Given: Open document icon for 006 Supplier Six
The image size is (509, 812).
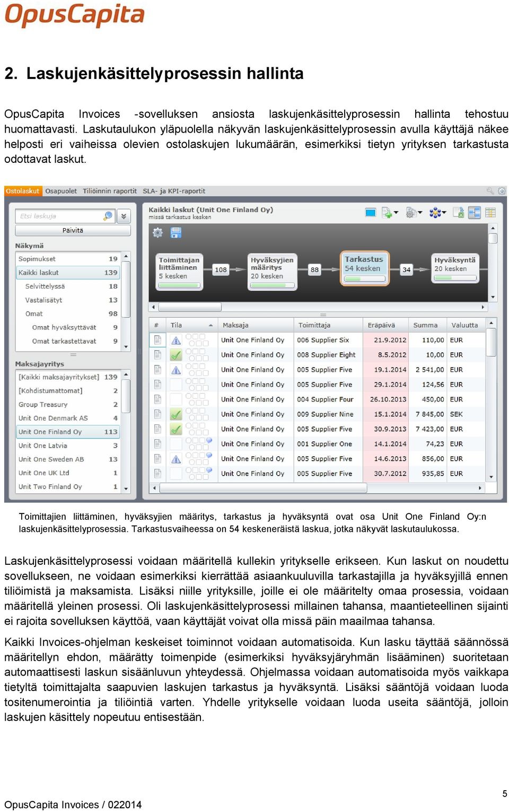Looking at the screenshot, I should 157,340.
